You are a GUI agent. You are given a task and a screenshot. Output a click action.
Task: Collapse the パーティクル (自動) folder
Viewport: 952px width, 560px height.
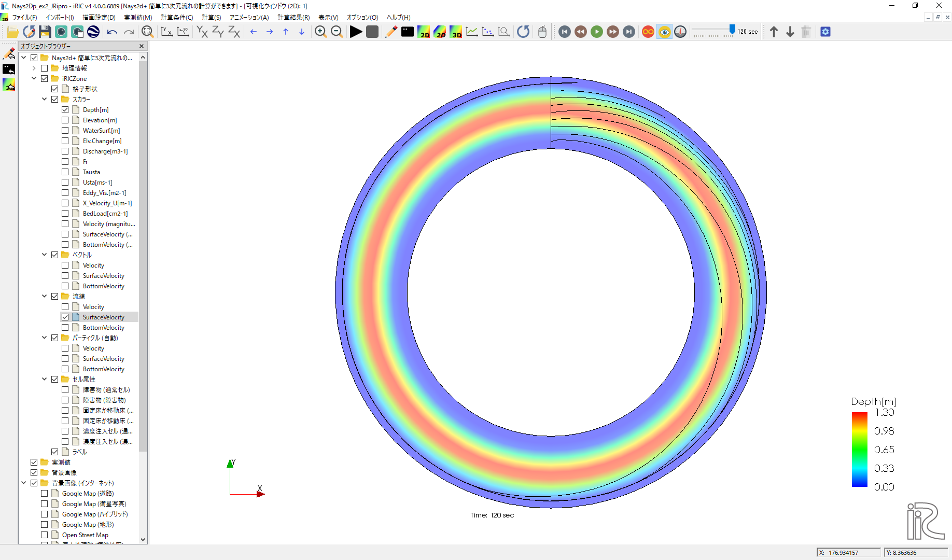pyautogui.click(x=45, y=338)
